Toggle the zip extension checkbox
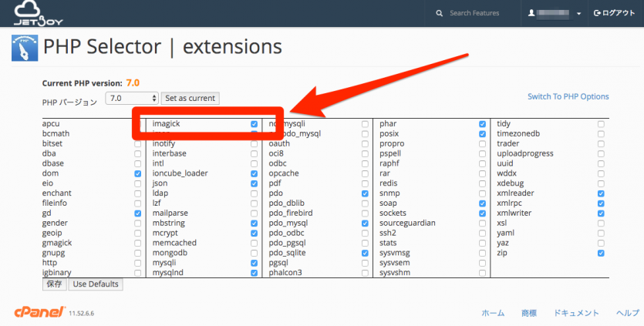644x326 pixels. pyautogui.click(x=601, y=253)
